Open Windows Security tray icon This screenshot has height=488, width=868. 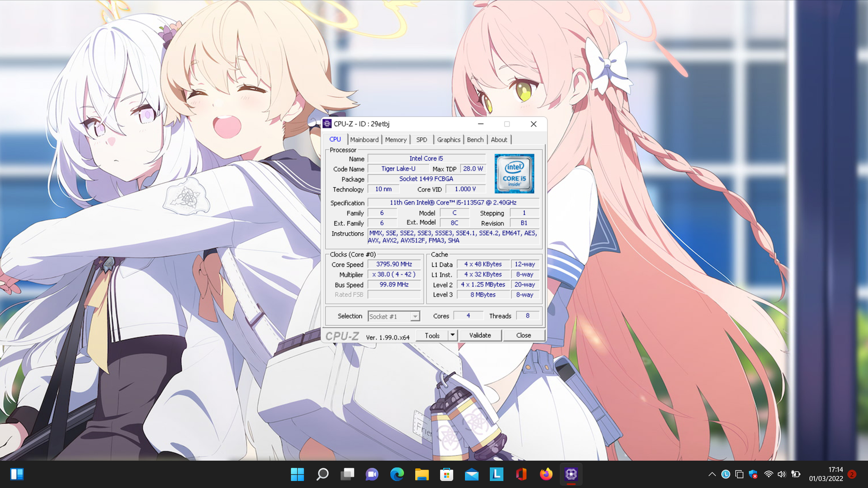753,474
